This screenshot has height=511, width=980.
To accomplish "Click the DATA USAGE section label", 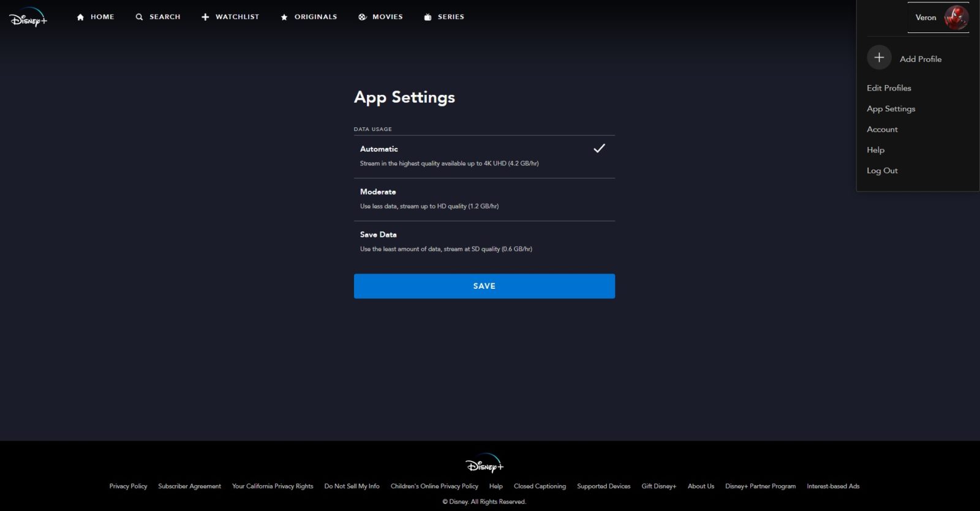I will [372, 129].
